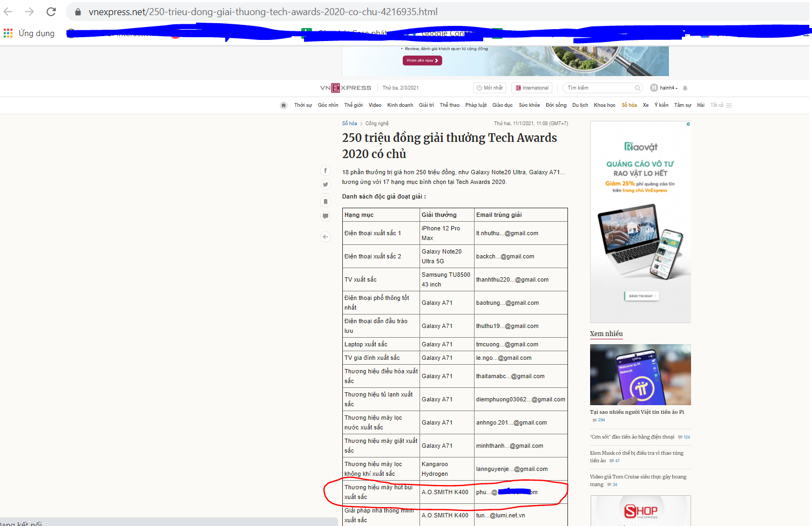Share article via Facebook icon
The height and width of the screenshot is (526, 812).
tap(326, 170)
